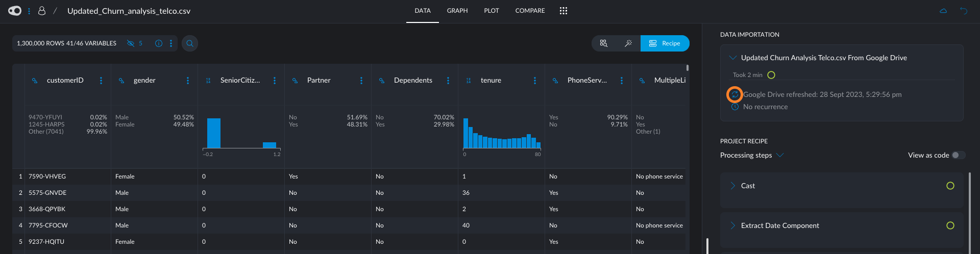980x254 pixels.
Task: Click the cloud icon in header
Action: [943, 11]
